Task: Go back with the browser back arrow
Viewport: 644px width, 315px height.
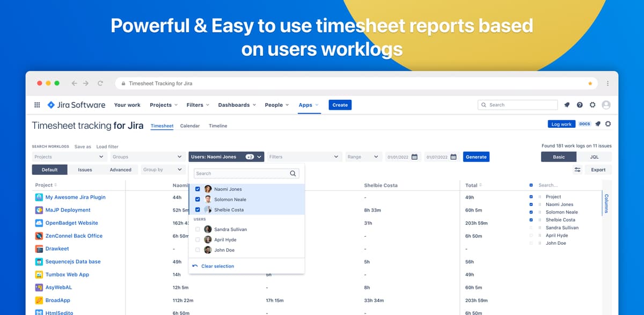Action: coord(74,83)
